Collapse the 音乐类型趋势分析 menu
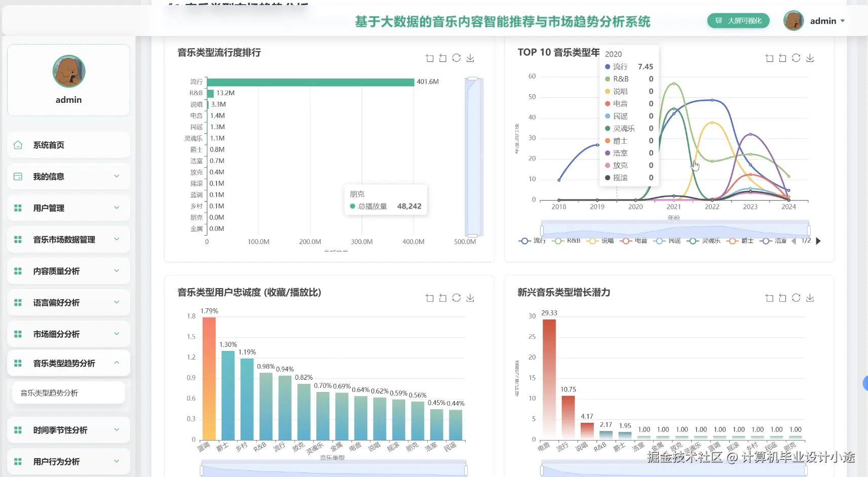 pos(68,363)
